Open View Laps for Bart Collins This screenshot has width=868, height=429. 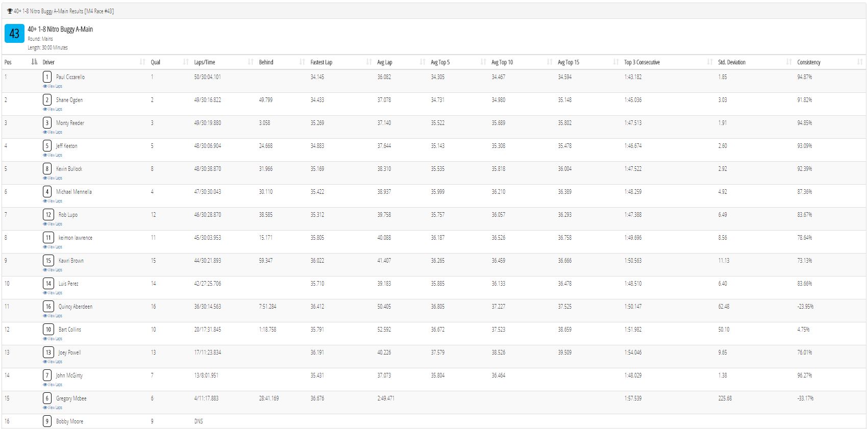53,339
